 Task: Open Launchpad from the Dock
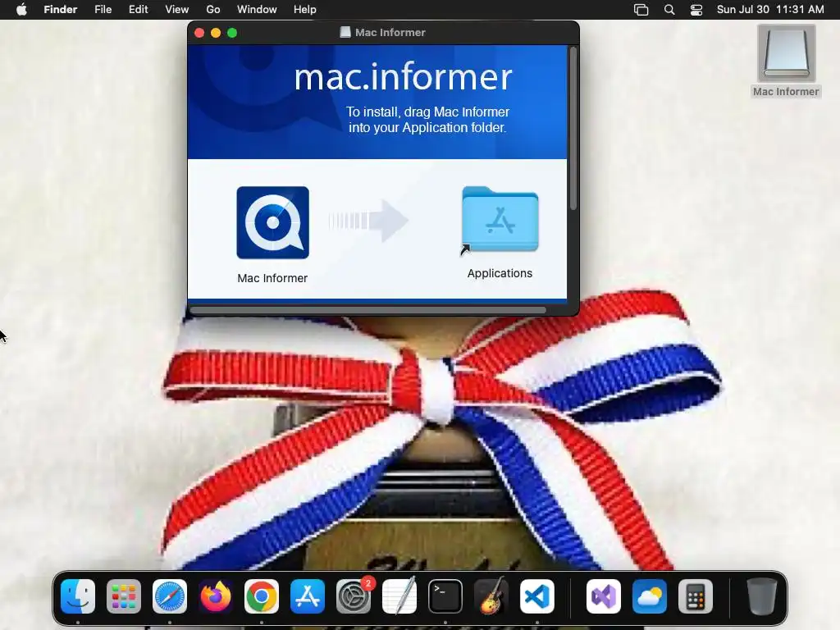pyautogui.click(x=124, y=596)
